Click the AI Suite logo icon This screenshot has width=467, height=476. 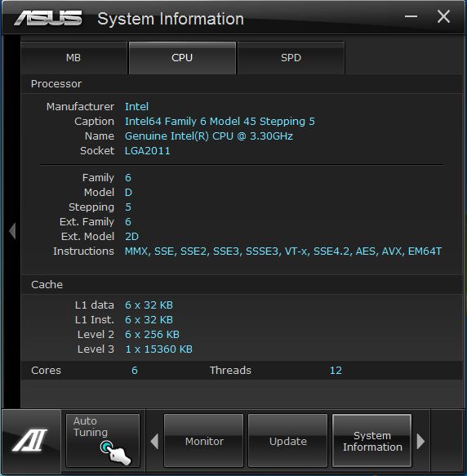(x=30, y=440)
